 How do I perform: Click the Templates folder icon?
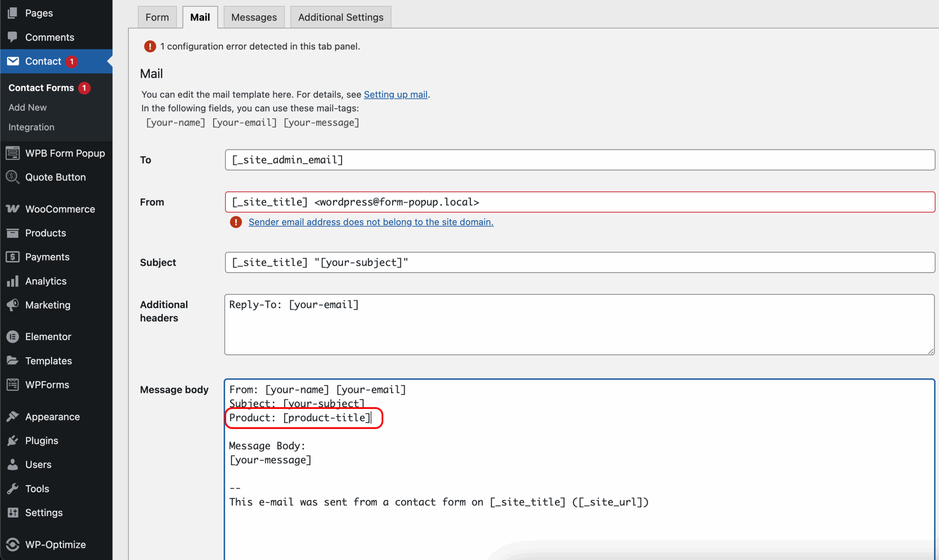tap(12, 361)
